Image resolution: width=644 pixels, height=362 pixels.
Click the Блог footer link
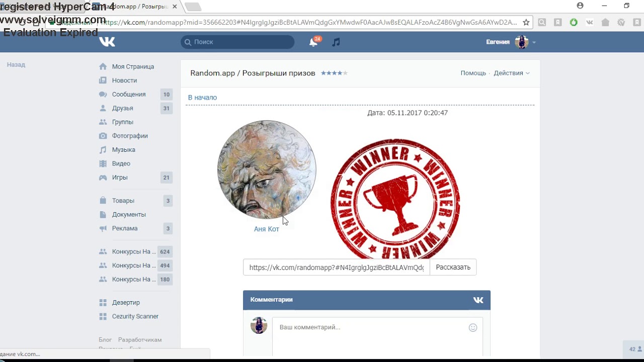[x=105, y=340]
